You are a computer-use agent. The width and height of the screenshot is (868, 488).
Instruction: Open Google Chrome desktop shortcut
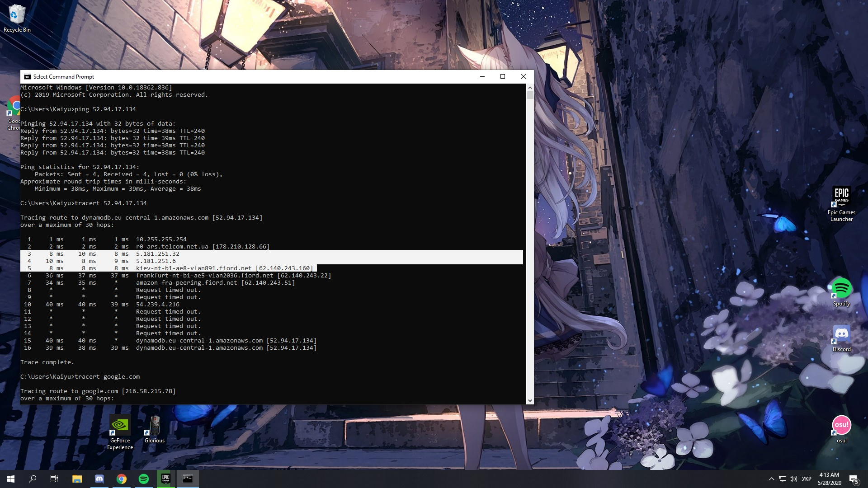(x=14, y=113)
